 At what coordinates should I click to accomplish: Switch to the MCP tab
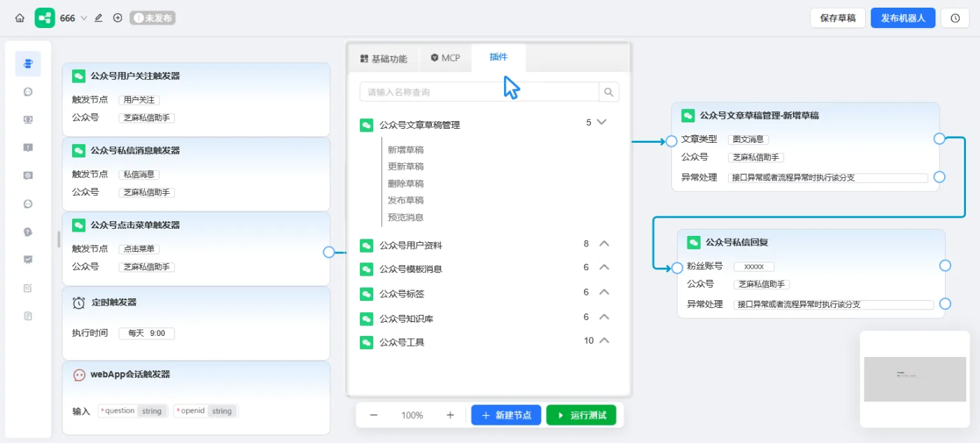[x=445, y=57]
